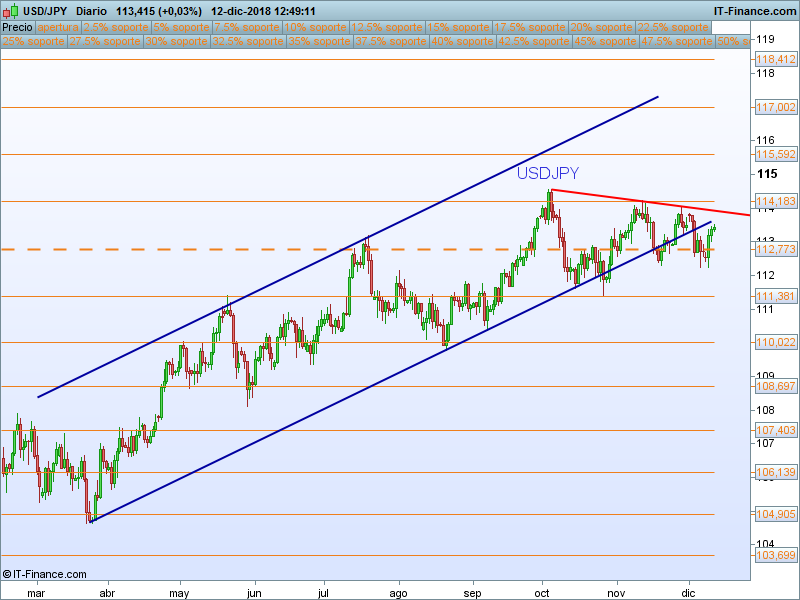Open the IT-Finance.com link in header

[754, 11]
